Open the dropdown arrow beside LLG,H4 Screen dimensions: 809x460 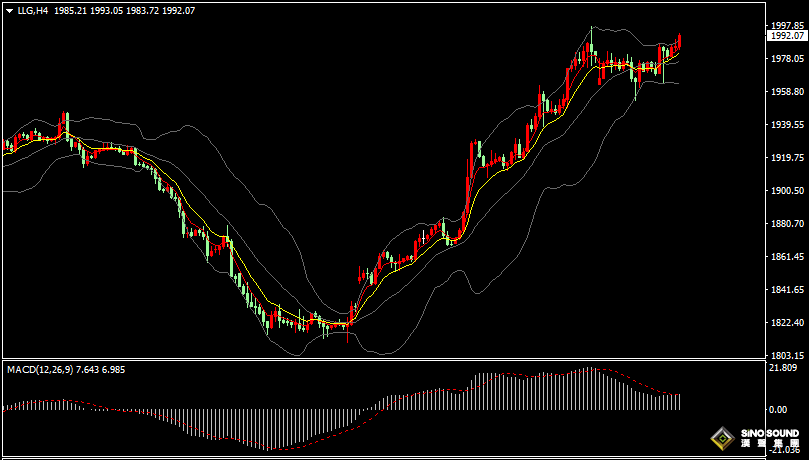tap(8, 11)
